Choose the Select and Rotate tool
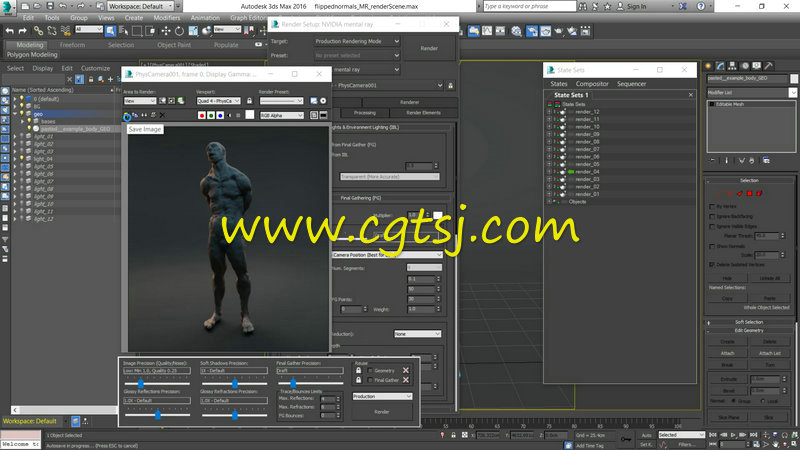This screenshot has width=800, height=450. pyautogui.click(x=179, y=31)
